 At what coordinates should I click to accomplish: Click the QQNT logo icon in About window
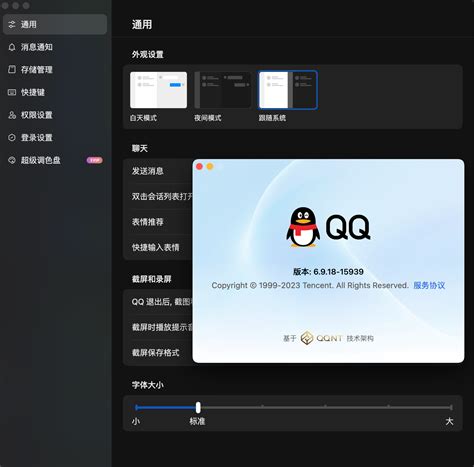pos(307,338)
